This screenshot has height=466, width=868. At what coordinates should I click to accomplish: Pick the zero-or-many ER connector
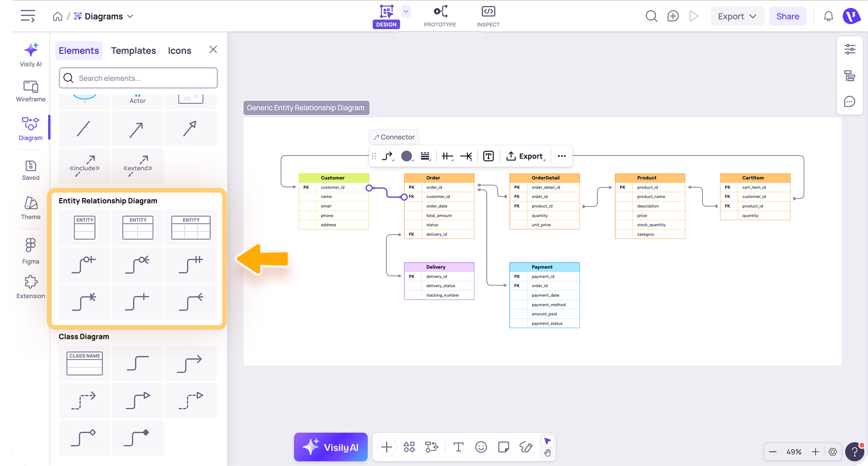pyautogui.click(x=137, y=265)
